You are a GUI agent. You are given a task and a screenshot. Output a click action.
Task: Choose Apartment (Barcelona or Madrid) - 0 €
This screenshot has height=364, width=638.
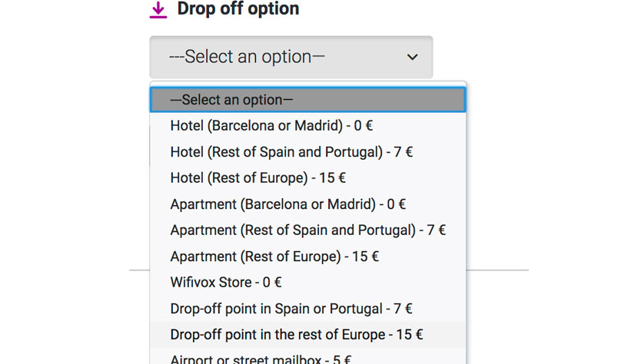[307, 204]
